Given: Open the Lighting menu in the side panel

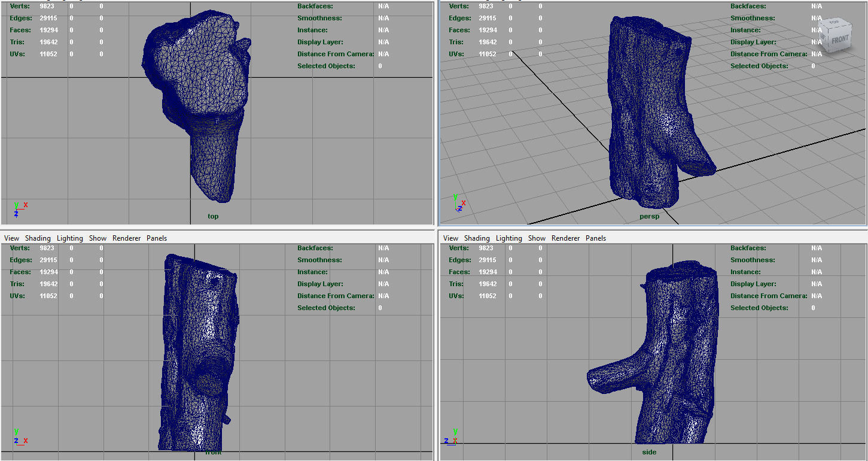Looking at the screenshot, I should [x=509, y=238].
